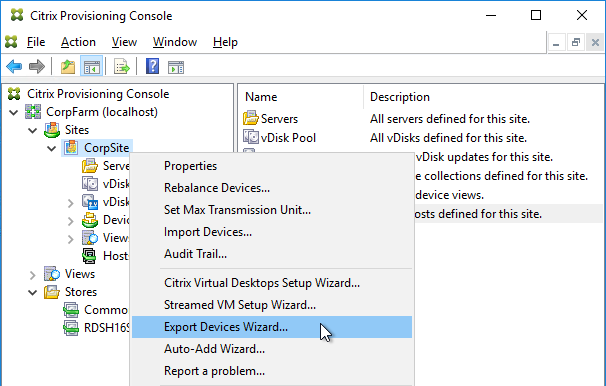This screenshot has height=386, width=606.
Task: Toggle the Show/Hide Action Pane icon
Action: 176,67
